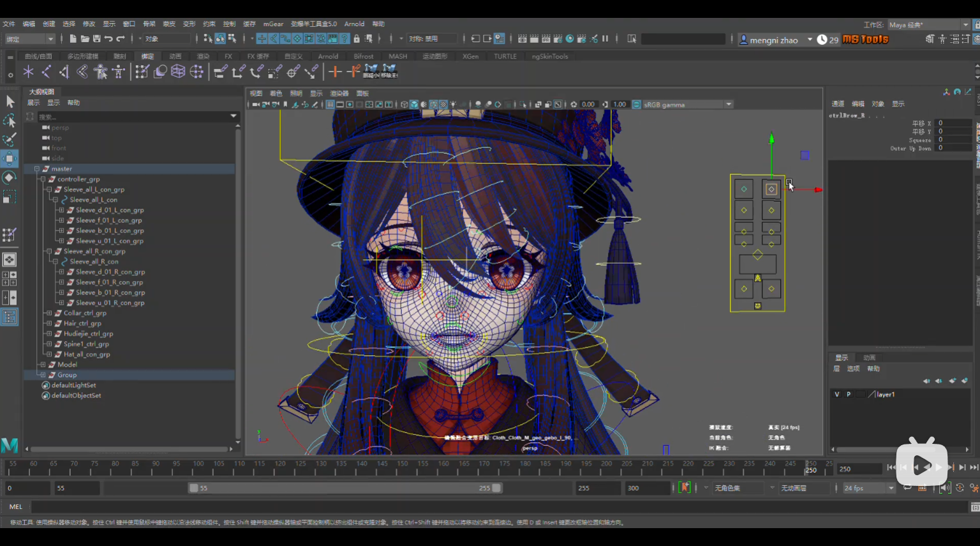This screenshot has height=546, width=980.
Task: Toggle the color management icon beside sRGB gamma
Action: pos(636,105)
